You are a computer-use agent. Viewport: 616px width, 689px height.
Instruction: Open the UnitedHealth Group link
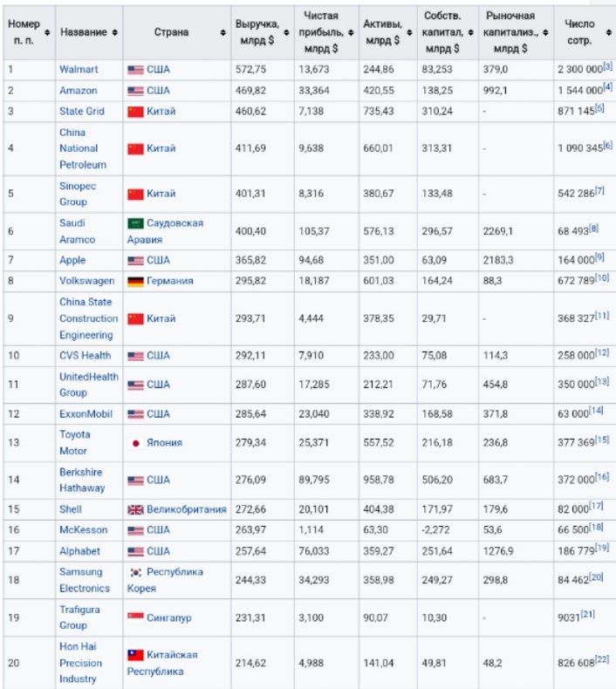[x=89, y=385]
